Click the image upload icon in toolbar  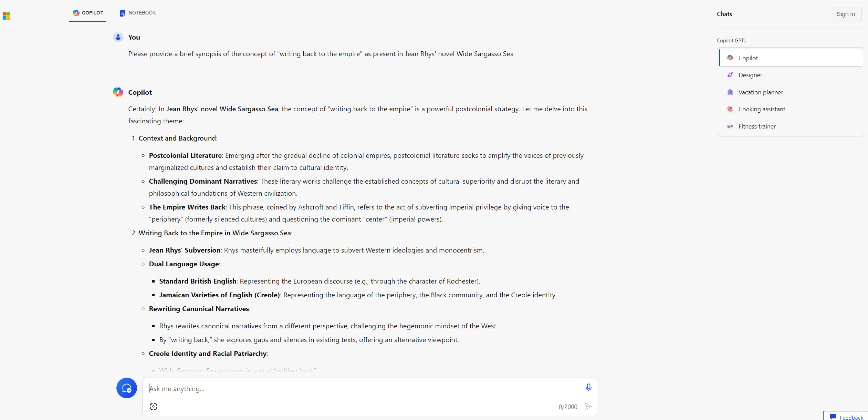[x=154, y=406]
